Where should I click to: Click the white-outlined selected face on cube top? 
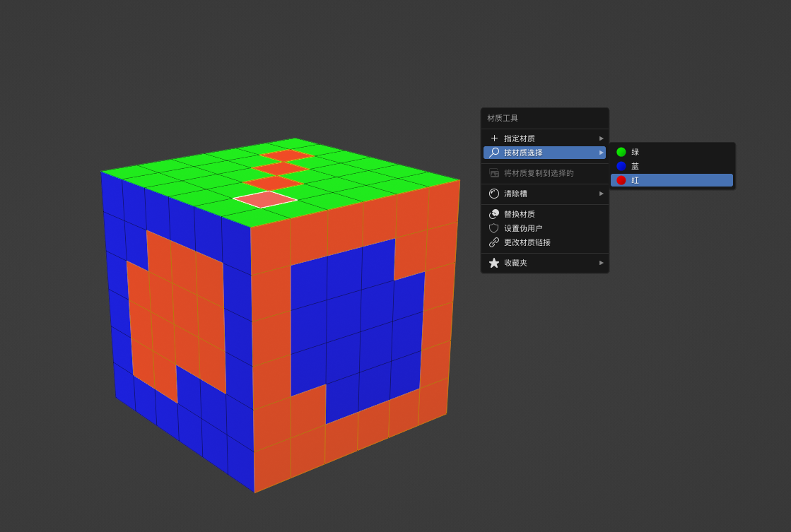pyautogui.click(x=265, y=199)
